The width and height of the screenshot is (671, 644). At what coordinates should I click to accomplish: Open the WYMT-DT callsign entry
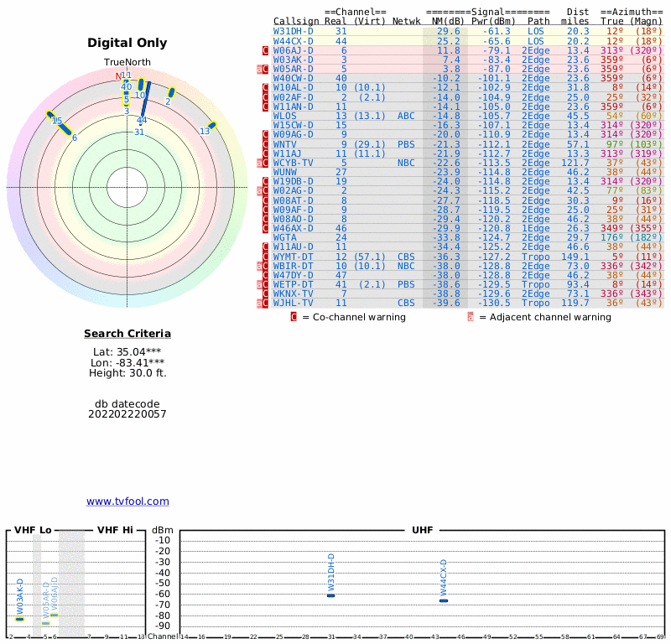click(x=294, y=257)
